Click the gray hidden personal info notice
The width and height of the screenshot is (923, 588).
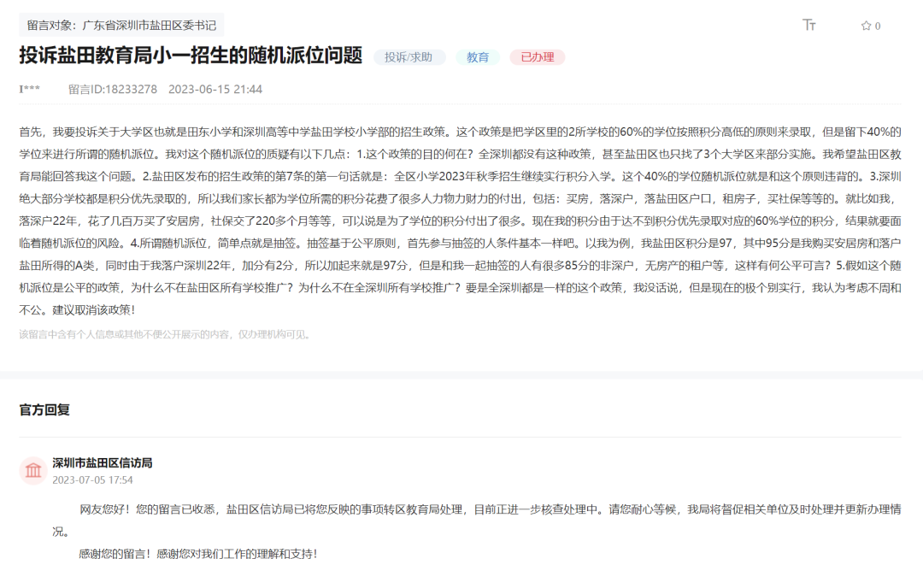166,334
